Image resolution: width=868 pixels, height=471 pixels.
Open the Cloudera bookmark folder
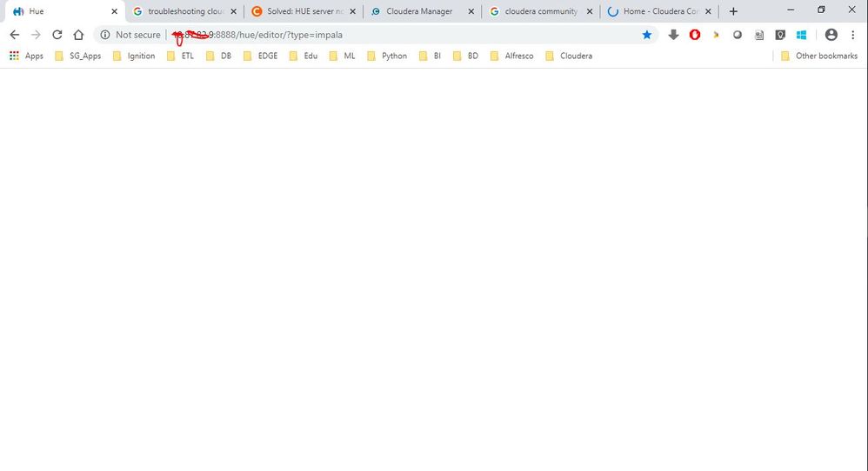coord(569,56)
